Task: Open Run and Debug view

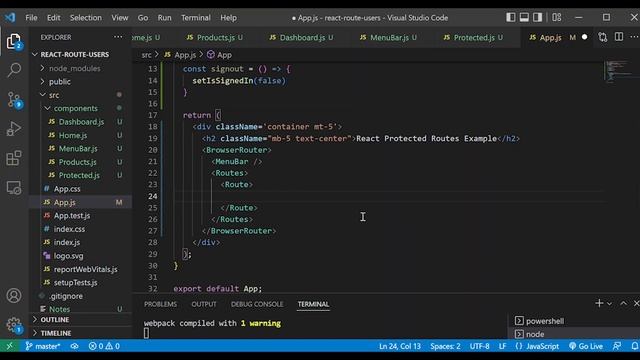Action: tap(14, 129)
